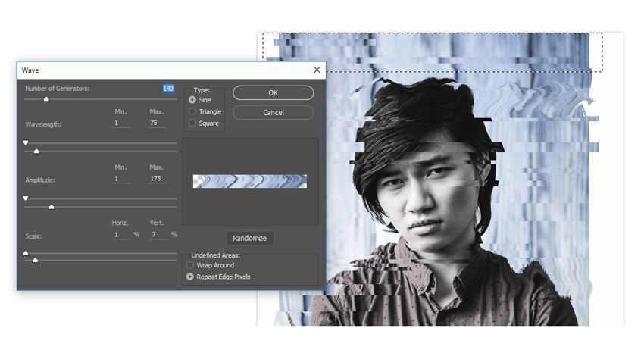Select the Repeat Edge Pixels option
Screen dimensions: 644x350
190,277
